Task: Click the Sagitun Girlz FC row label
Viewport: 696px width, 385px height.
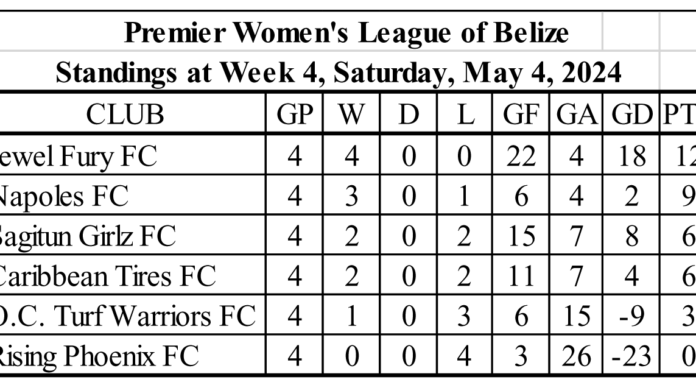Action: point(86,237)
